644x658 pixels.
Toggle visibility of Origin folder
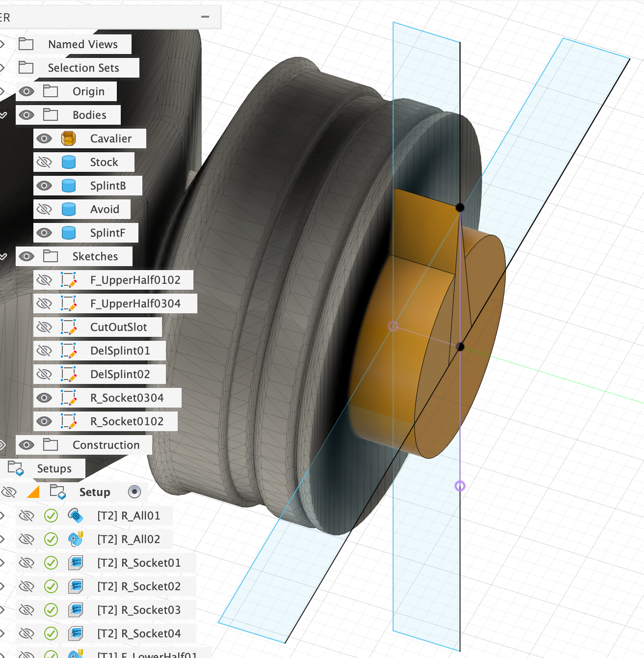pos(27,91)
